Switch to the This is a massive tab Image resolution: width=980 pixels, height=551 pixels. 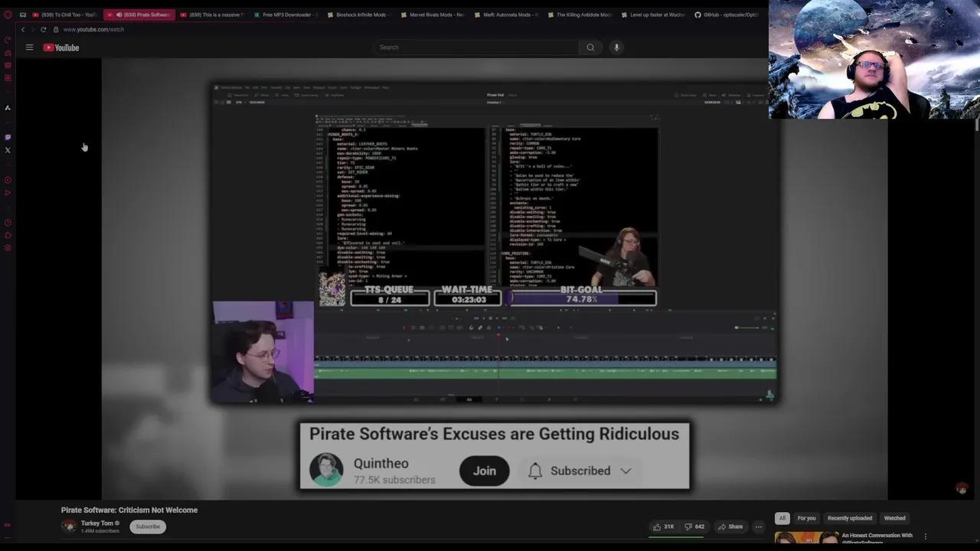click(212, 15)
